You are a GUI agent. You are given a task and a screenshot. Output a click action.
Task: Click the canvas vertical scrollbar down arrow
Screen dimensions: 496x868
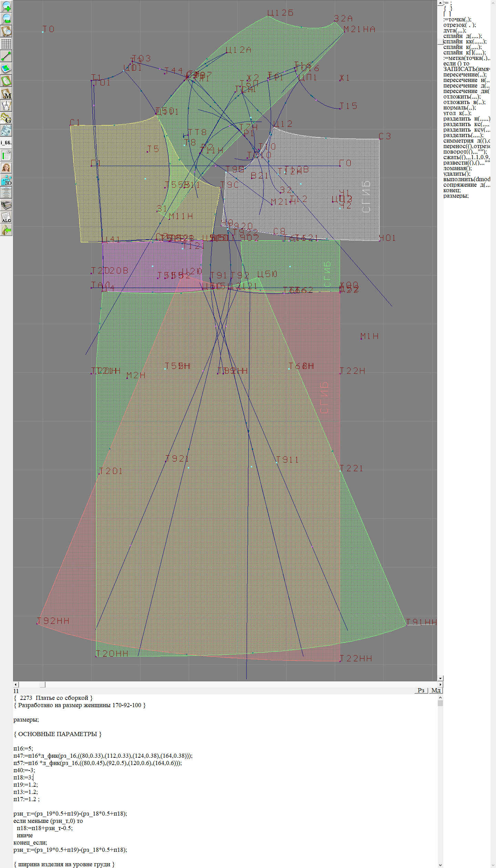click(x=440, y=679)
